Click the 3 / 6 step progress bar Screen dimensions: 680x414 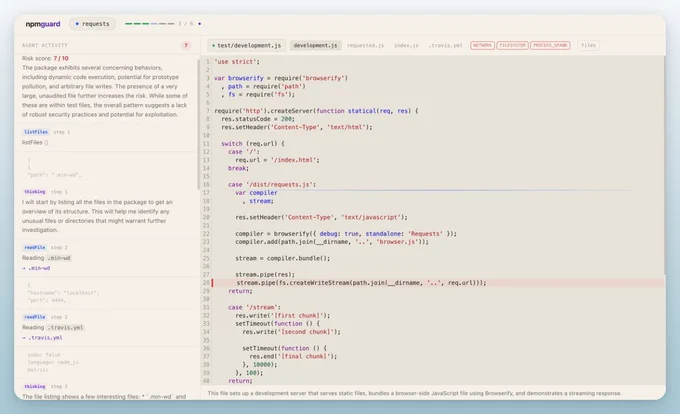(x=150, y=24)
